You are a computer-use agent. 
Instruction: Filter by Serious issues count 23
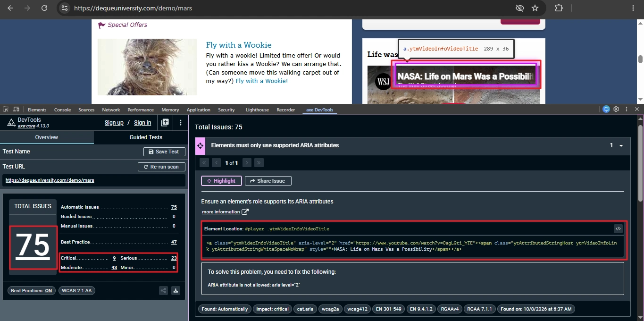pyautogui.click(x=174, y=258)
